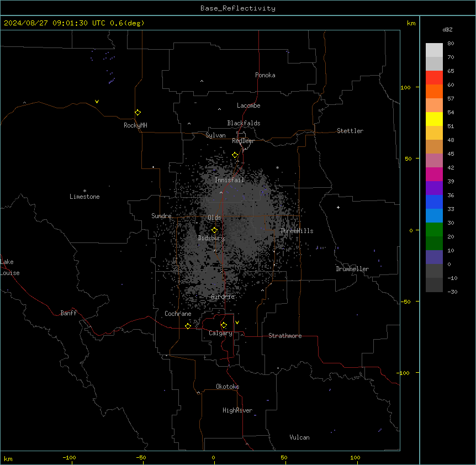
Task: Click the Olds town label
Action: coord(214,218)
